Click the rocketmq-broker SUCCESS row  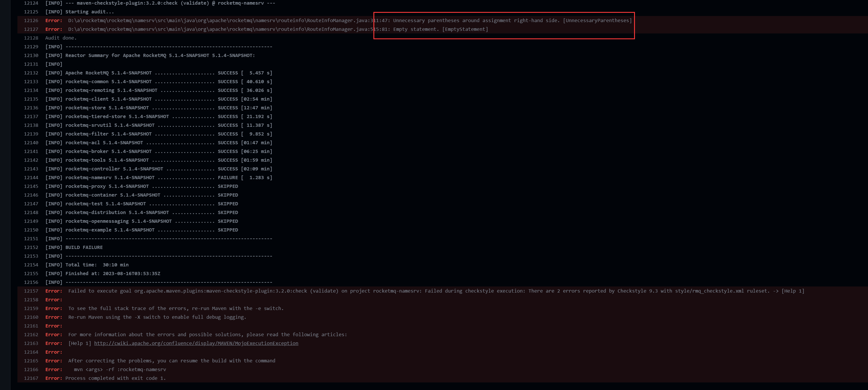pyautogui.click(x=159, y=152)
